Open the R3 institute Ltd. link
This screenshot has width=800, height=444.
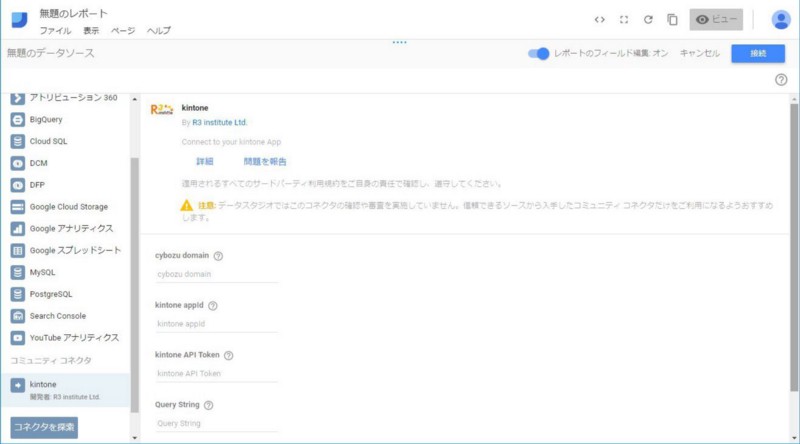point(219,122)
